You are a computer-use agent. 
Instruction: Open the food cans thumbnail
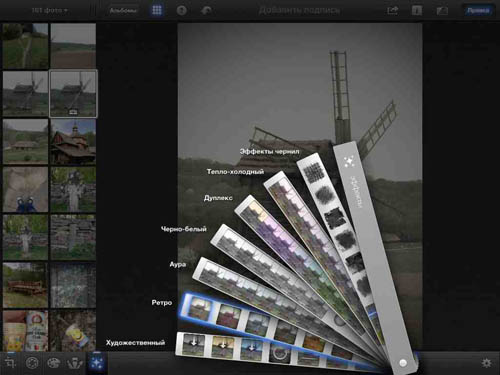pyautogui.click(x=25, y=331)
